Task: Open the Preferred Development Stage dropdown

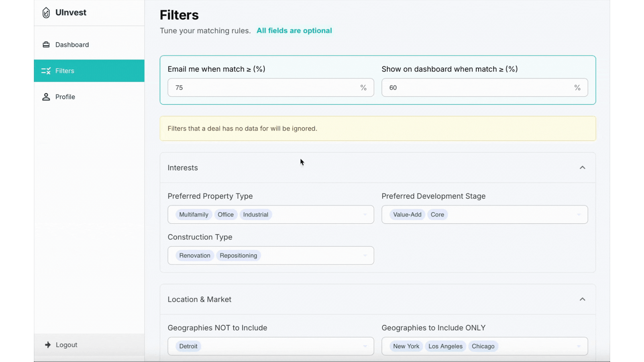Action: tap(579, 215)
